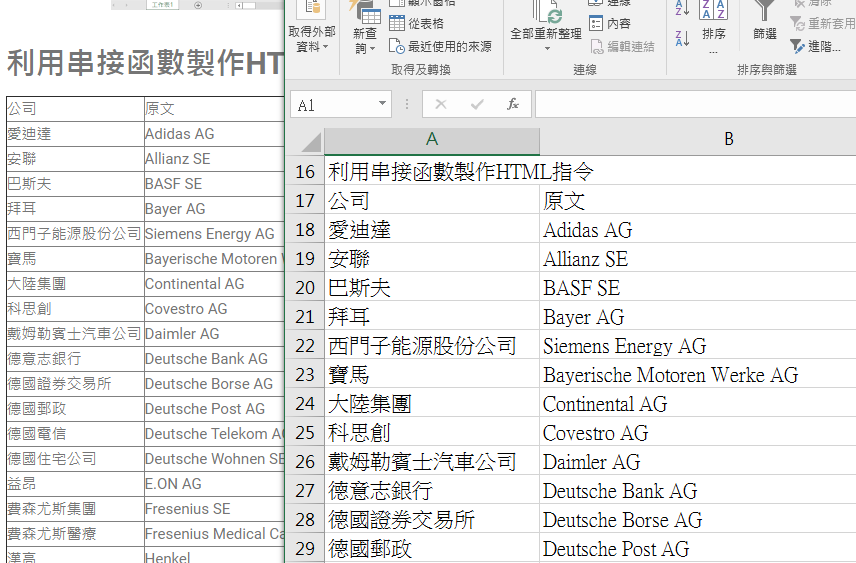Click the 最近使用的來源 button

click(441, 46)
